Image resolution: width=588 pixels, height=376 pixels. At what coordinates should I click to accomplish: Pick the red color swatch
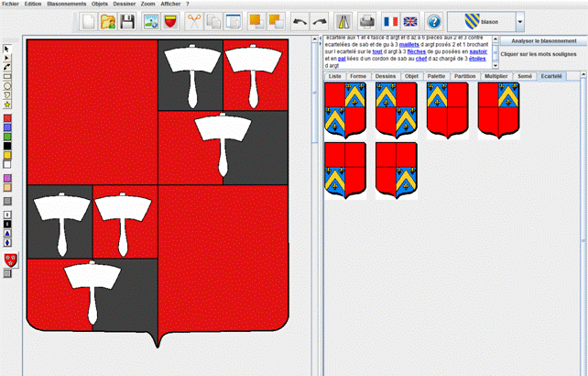(x=7, y=118)
